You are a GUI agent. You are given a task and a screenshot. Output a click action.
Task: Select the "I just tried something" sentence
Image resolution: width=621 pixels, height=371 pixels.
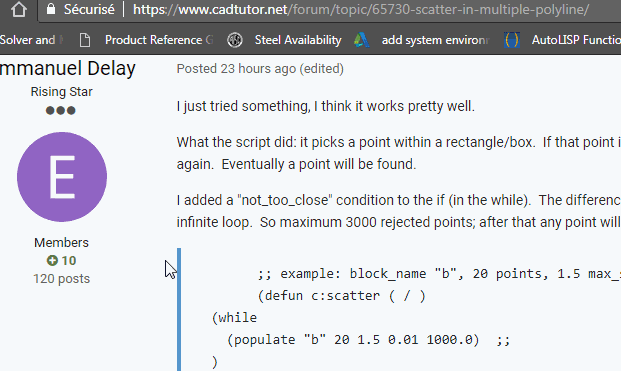click(326, 106)
